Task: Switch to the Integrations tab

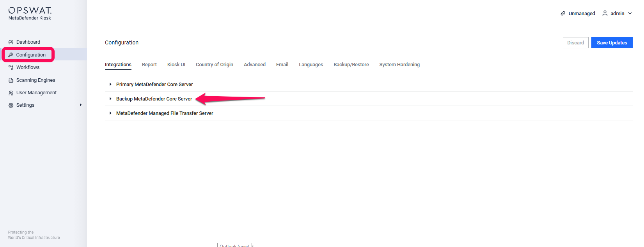Action: pyautogui.click(x=118, y=65)
